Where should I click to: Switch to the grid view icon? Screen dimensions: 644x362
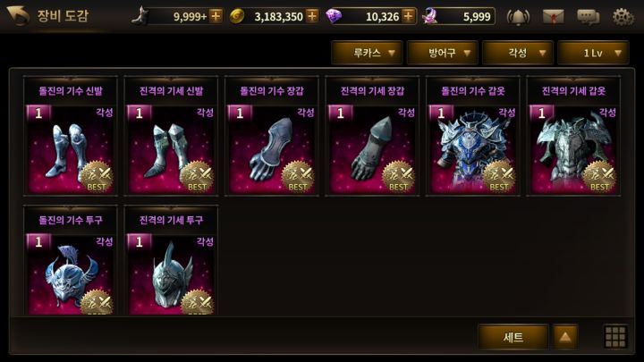tap(615, 337)
